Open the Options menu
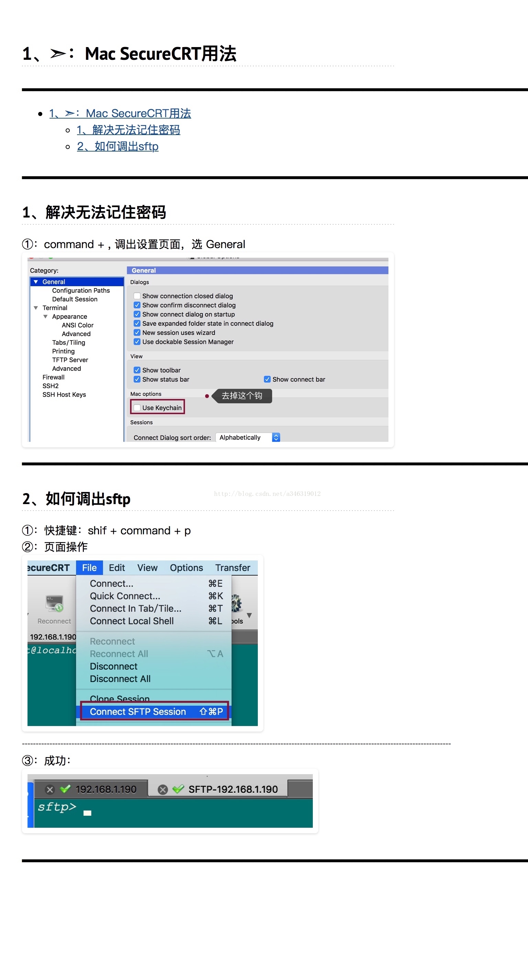The image size is (528, 980). 186,568
